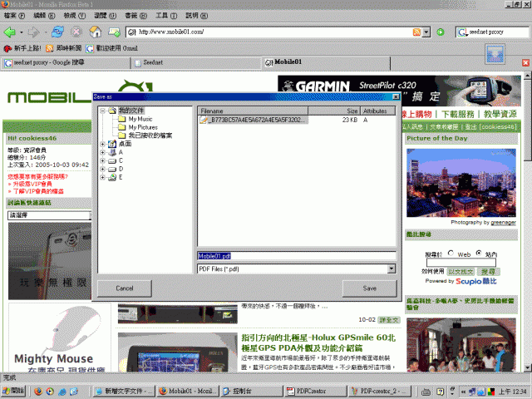Click the RSS feed icon in address bar
Image resolution: width=532 pixels, height=399 pixels.
(x=416, y=32)
